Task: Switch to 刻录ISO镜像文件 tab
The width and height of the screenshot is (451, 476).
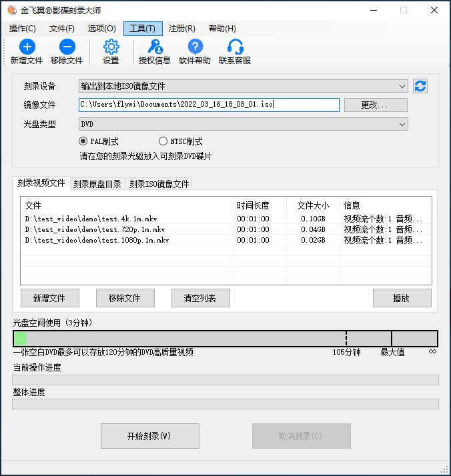Action: pos(159,184)
